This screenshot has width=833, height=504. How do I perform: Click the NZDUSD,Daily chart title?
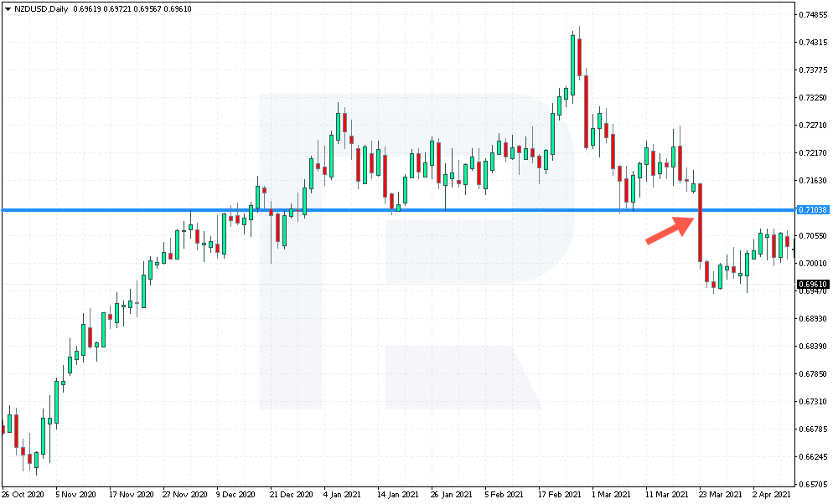click(x=41, y=9)
